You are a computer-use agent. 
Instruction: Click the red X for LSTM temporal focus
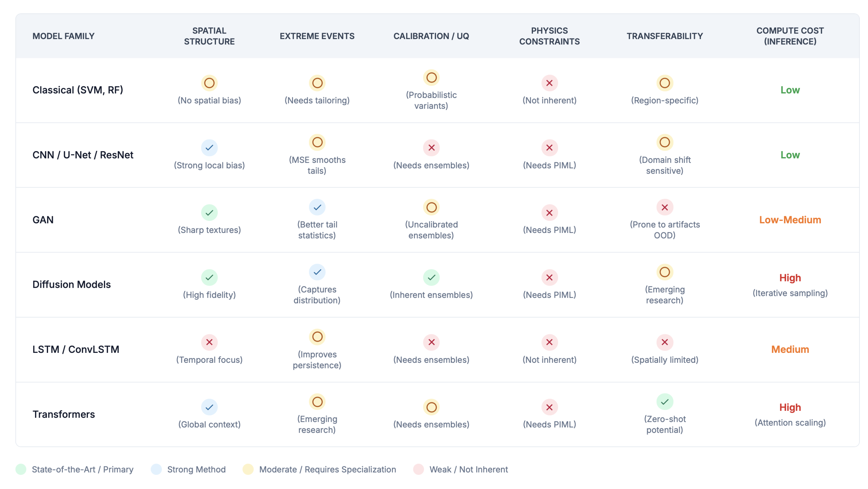coord(209,342)
